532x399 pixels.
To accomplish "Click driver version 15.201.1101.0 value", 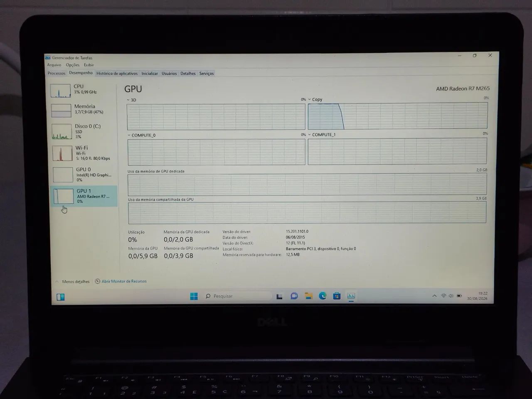I will pyautogui.click(x=297, y=232).
